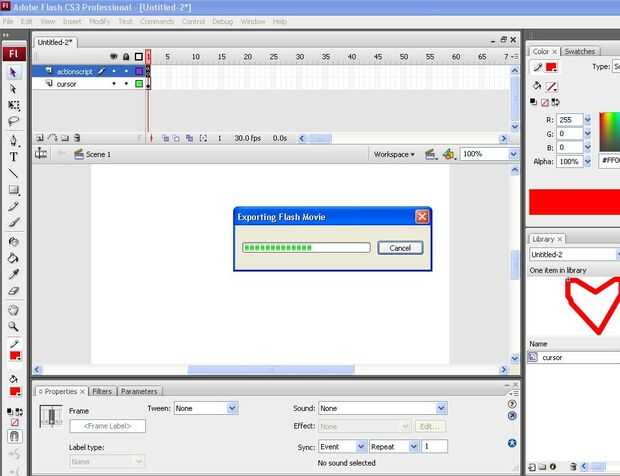Switch to the Filters tab
The width and height of the screenshot is (620, 476).
pyautogui.click(x=102, y=391)
